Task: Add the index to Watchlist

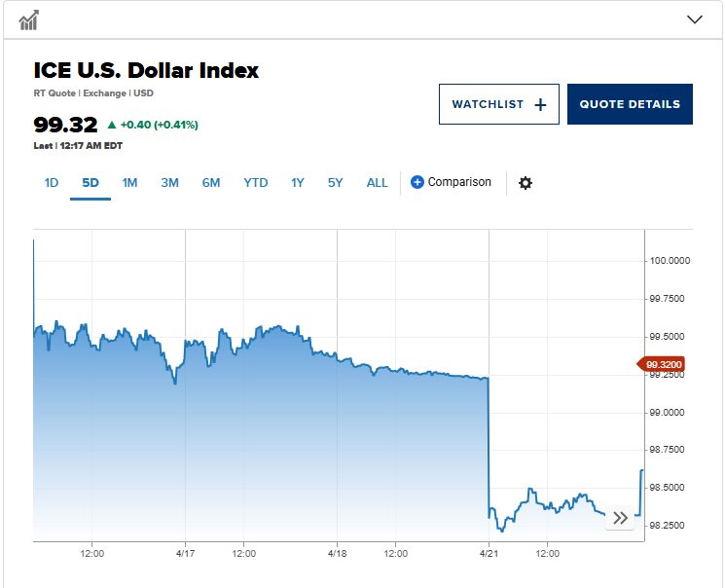Action: pyautogui.click(x=498, y=104)
